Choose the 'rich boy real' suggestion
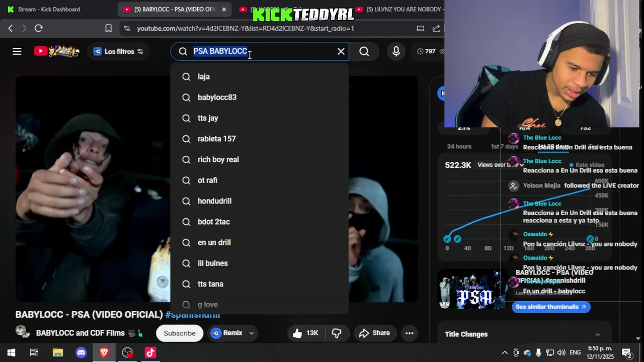Viewport: 644px width, 362px height. [x=260, y=159]
